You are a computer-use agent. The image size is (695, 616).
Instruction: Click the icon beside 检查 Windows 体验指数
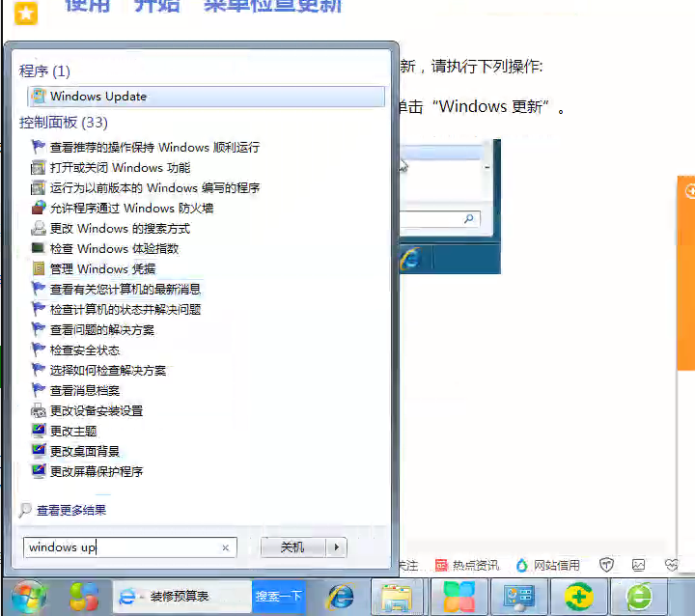click(38, 249)
